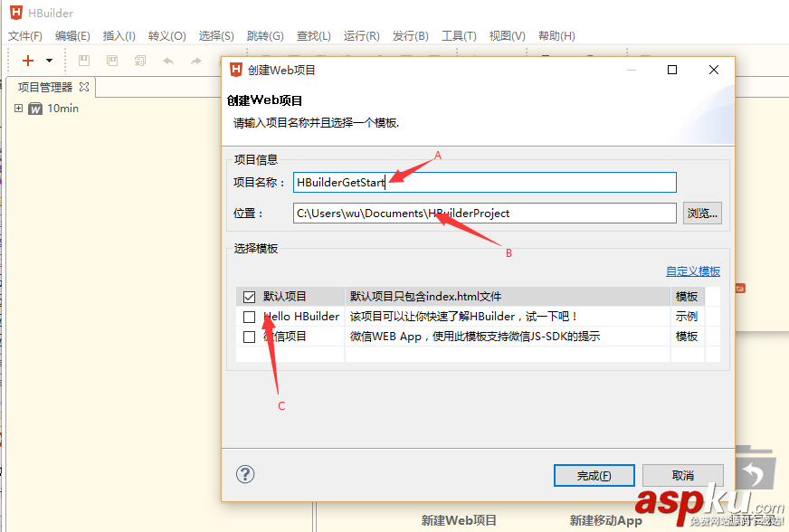Viewport: 789px width, 532px height.
Task: Select the 微信WEB App description text
Action: [475, 337]
